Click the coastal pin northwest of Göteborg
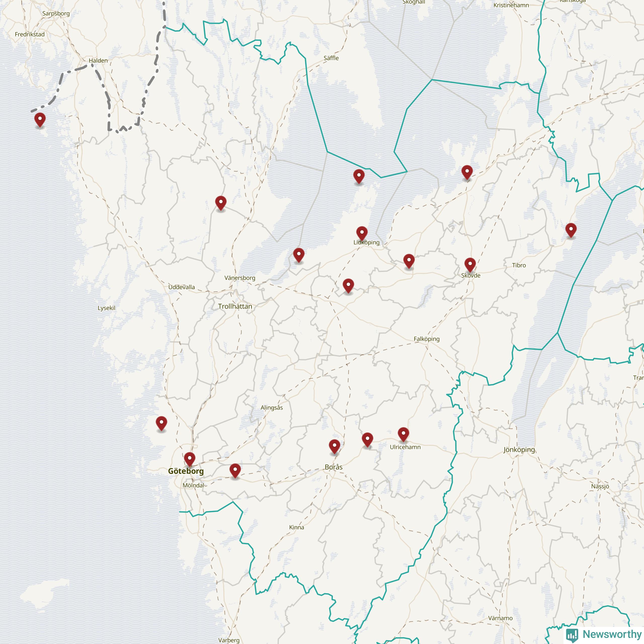Viewport: 644px width, 644px height. [161, 423]
